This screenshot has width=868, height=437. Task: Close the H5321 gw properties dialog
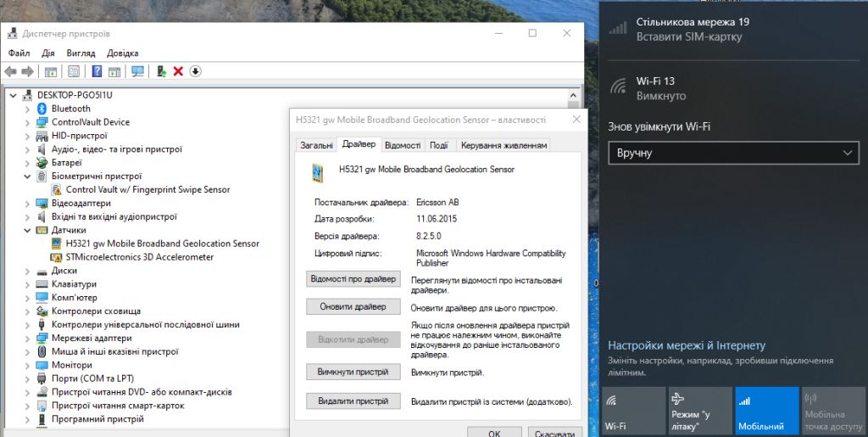pos(576,120)
